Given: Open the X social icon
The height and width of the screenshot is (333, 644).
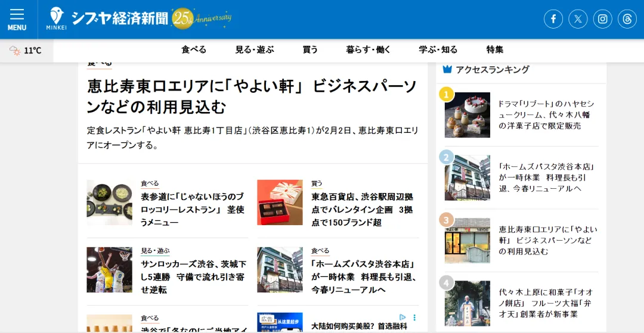Looking at the screenshot, I should pyautogui.click(x=578, y=19).
